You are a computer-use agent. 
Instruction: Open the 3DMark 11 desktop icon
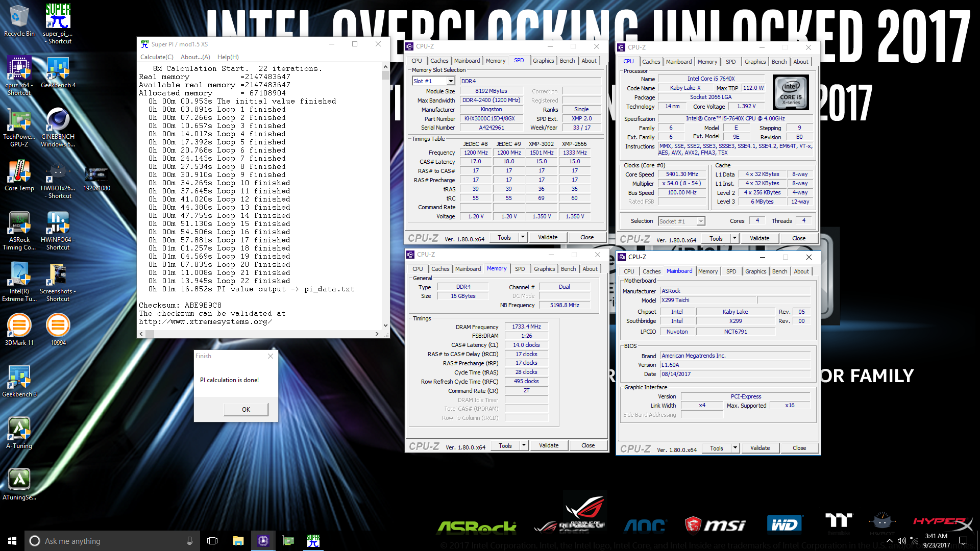point(19,330)
